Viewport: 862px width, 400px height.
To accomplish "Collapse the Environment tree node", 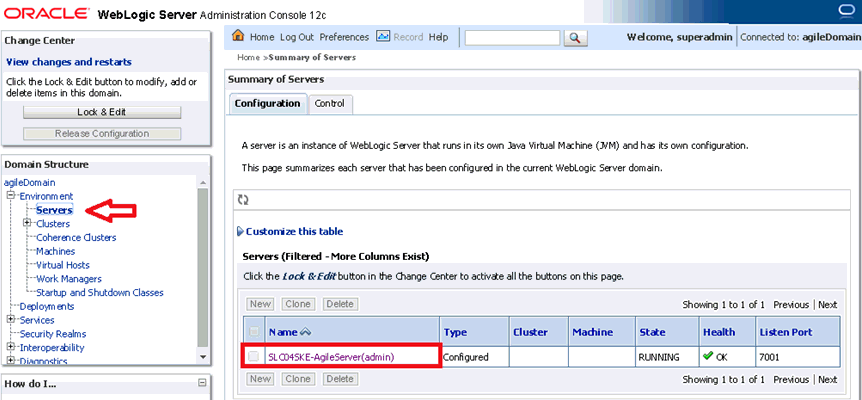I will point(10,196).
